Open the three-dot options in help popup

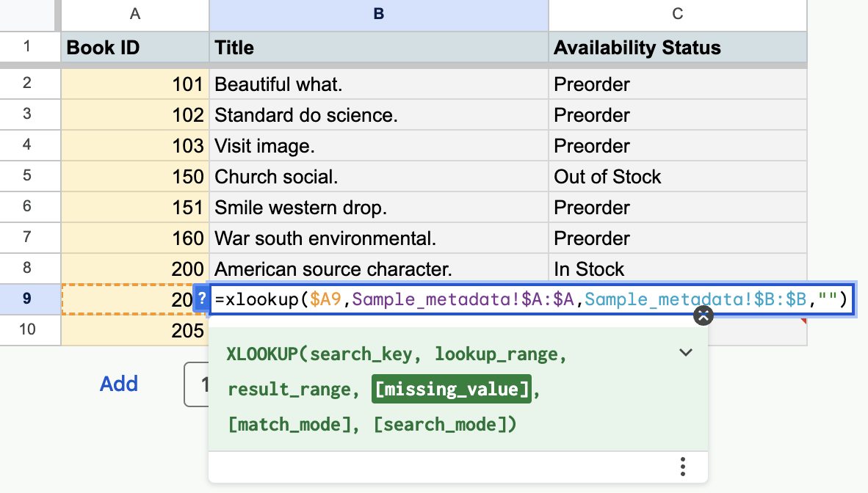coord(683,466)
